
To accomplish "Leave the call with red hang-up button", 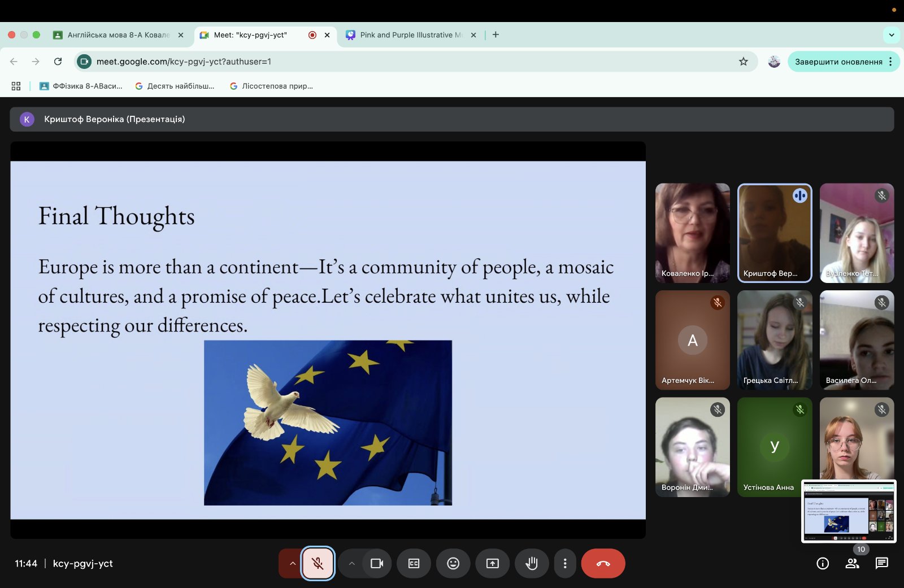I will point(603,563).
